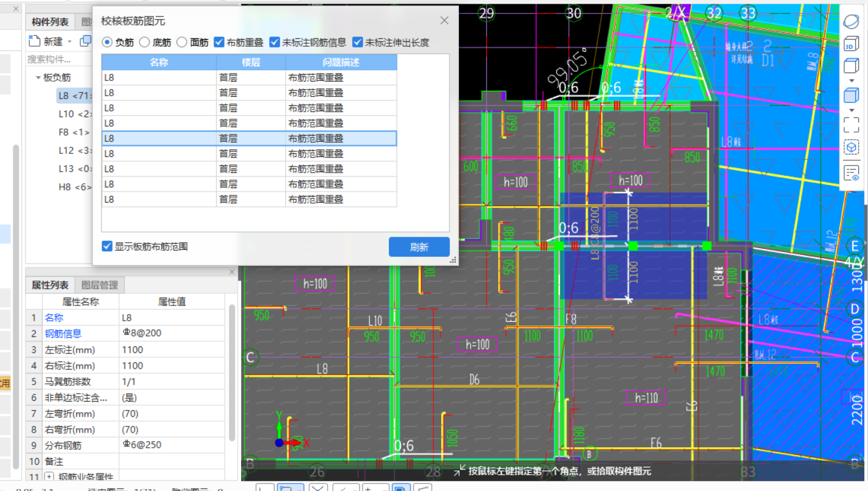Activate the orbit view icon in right toolbar

click(x=850, y=22)
